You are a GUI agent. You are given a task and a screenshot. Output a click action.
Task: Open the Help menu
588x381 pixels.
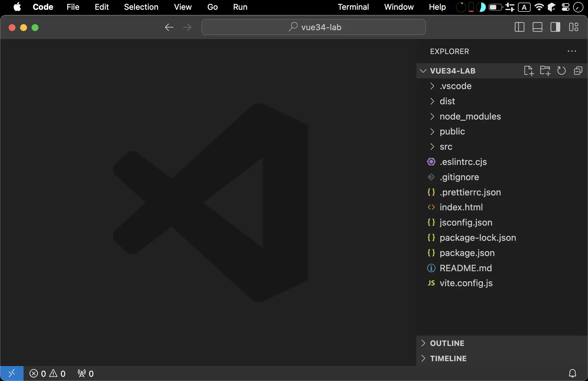pyautogui.click(x=437, y=7)
